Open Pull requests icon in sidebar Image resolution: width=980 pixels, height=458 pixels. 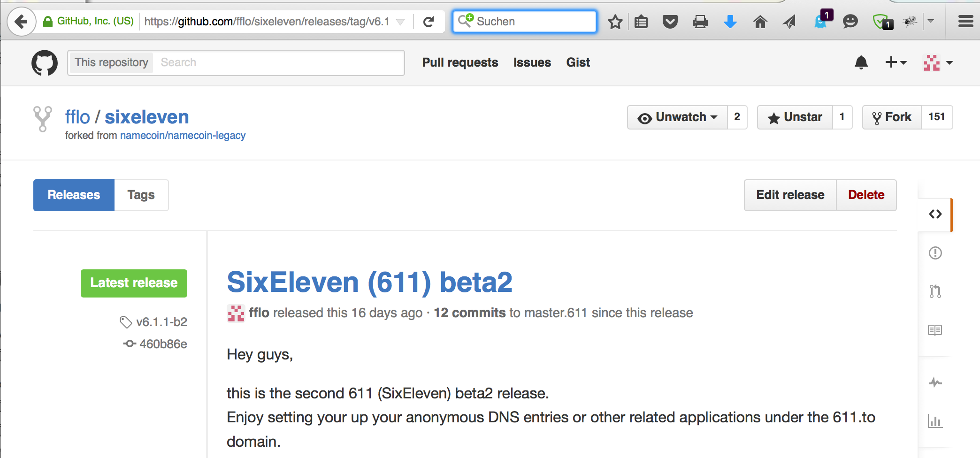coord(935,291)
